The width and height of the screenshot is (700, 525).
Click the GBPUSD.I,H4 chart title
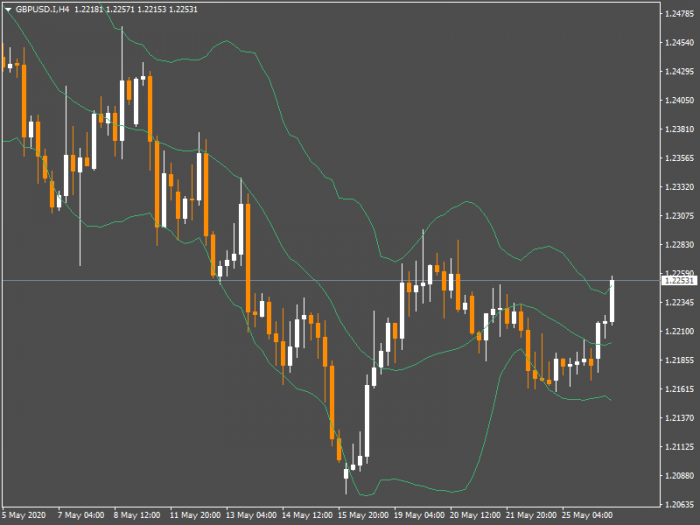(42, 9)
